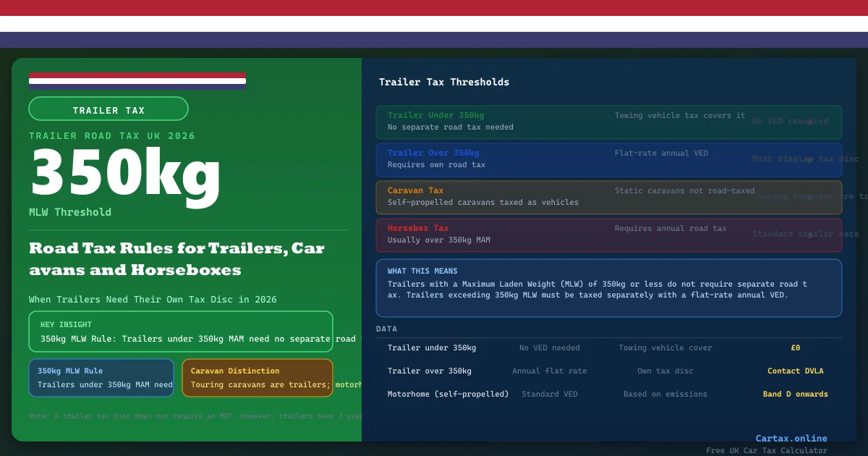Open the Cartax.online link
Viewport: 868px width, 456px height.
(791, 438)
